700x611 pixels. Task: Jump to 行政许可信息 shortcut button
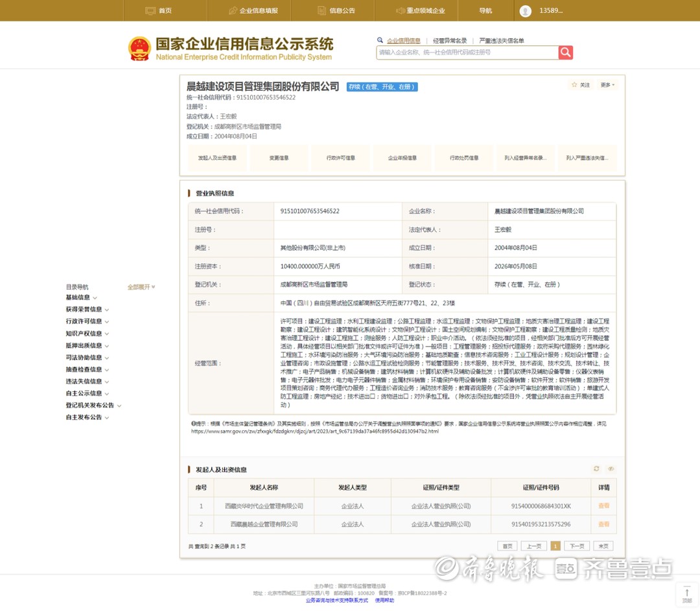pos(341,158)
